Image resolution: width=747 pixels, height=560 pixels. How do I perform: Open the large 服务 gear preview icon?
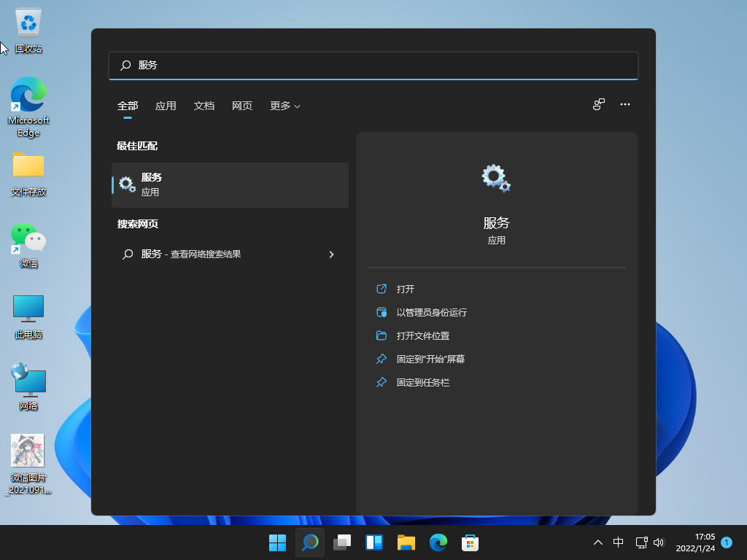click(496, 177)
